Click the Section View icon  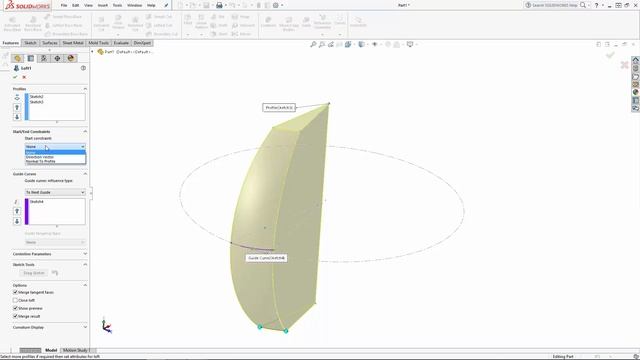pos(340,44)
